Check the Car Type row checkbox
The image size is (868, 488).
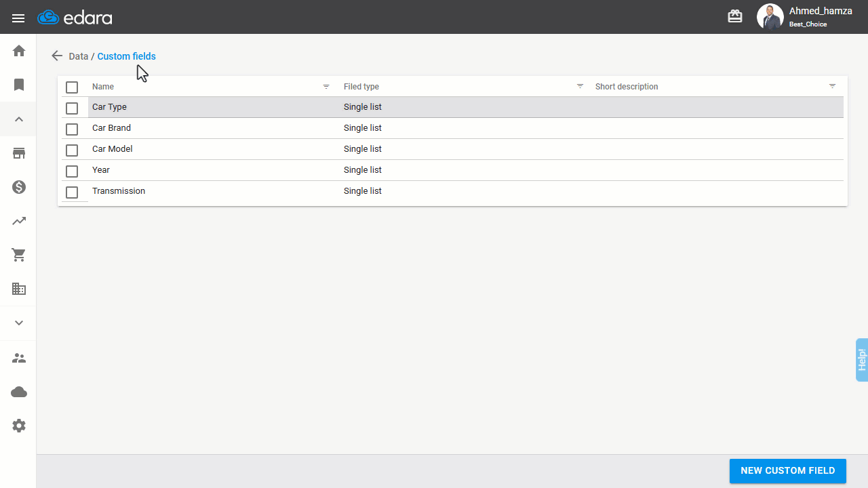tap(72, 108)
